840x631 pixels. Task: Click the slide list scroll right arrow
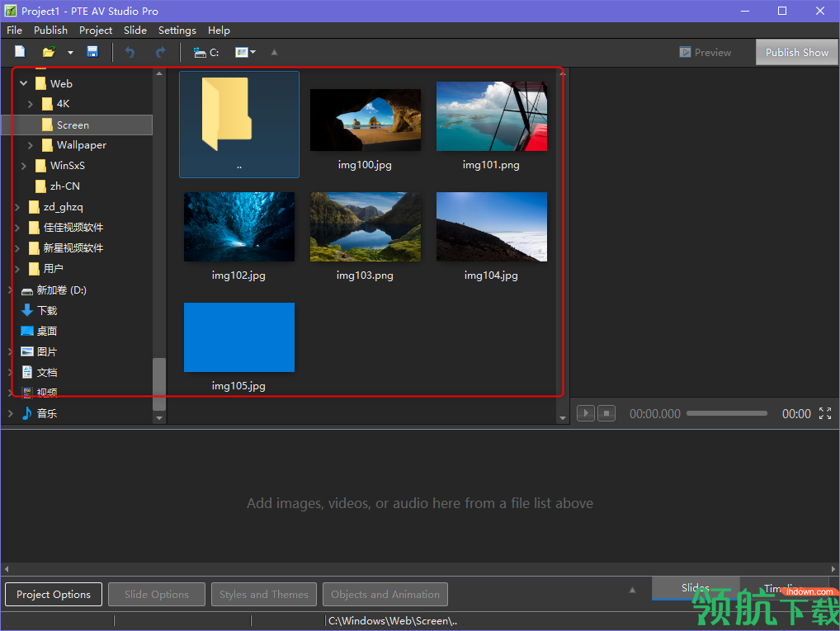point(833,569)
